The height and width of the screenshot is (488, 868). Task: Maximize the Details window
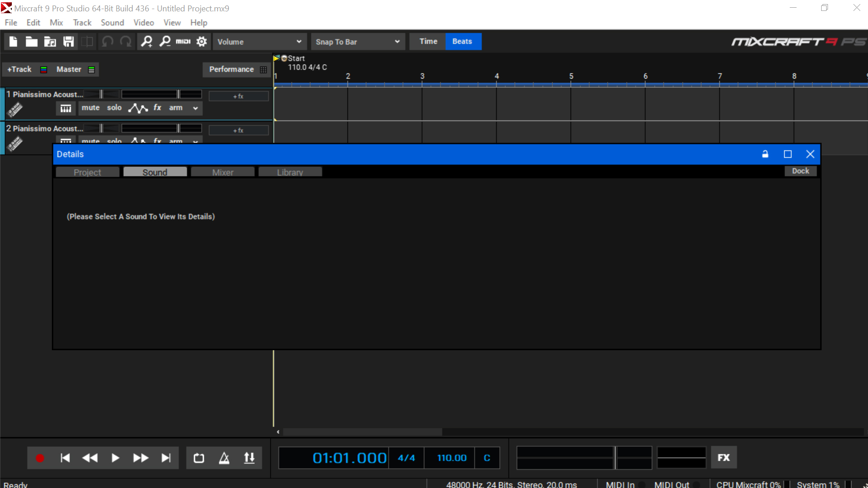[x=788, y=154]
